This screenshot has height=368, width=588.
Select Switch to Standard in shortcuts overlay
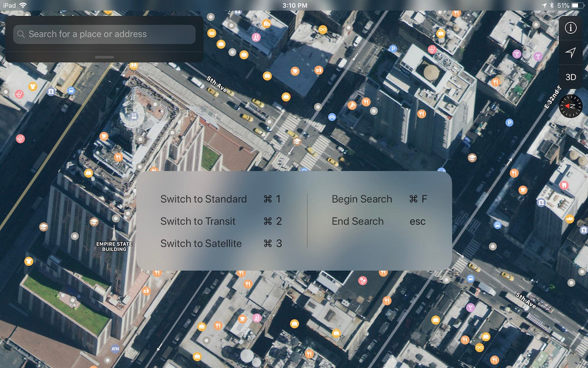coord(204,199)
